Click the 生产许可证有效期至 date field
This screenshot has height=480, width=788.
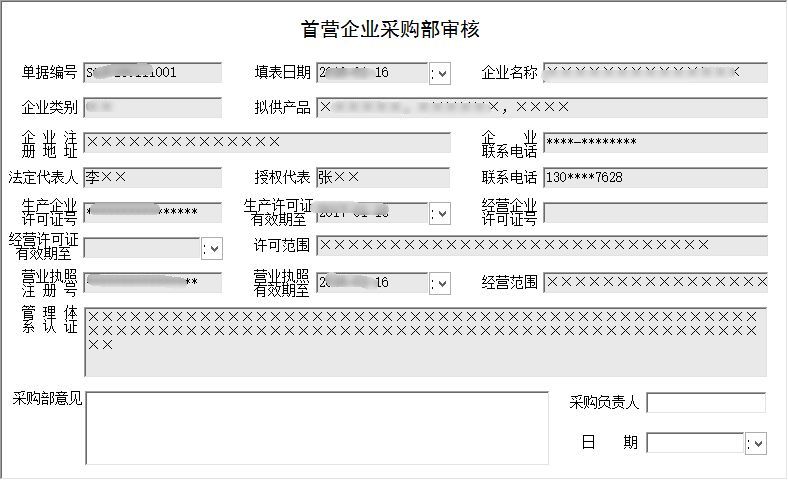pyautogui.click(x=372, y=212)
